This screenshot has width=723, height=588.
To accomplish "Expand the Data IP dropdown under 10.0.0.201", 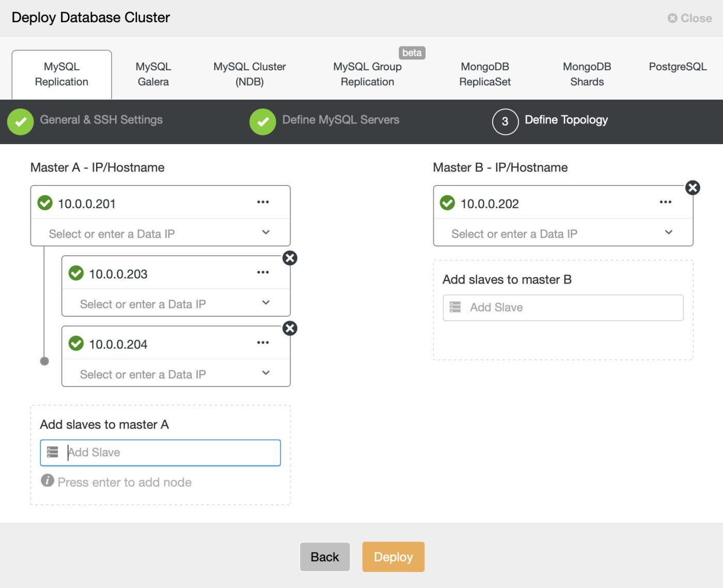I will click(266, 233).
